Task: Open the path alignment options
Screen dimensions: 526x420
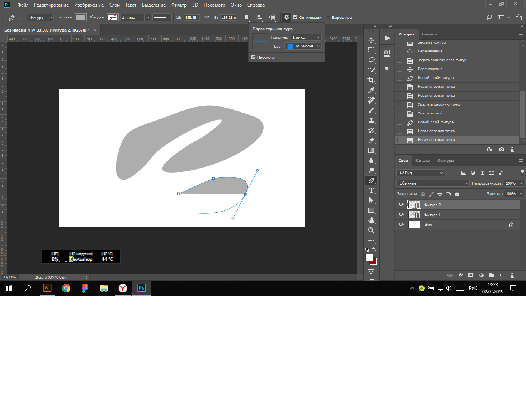Action: [260, 17]
